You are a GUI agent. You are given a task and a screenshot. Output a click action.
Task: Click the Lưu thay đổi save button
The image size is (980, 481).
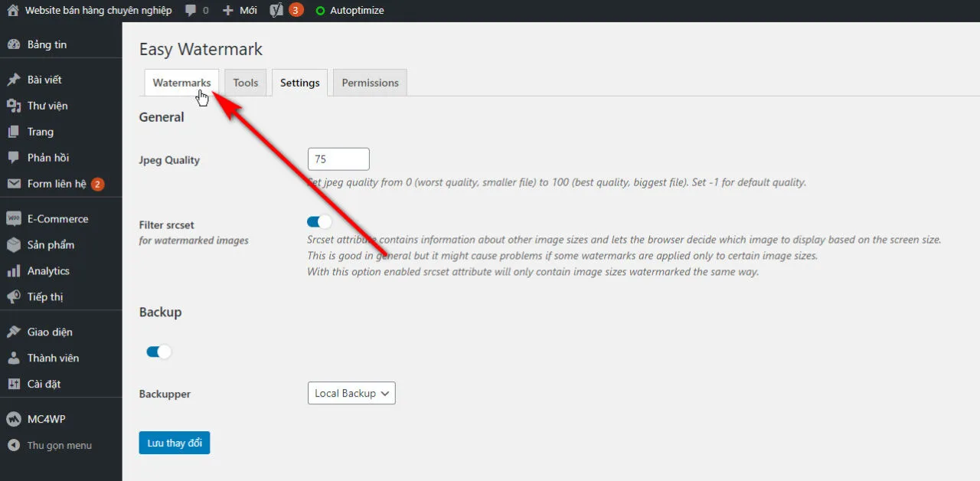tap(175, 443)
